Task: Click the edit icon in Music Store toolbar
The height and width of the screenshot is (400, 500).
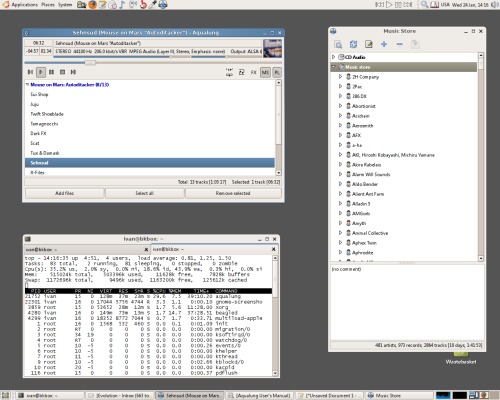Action: click(369, 44)
